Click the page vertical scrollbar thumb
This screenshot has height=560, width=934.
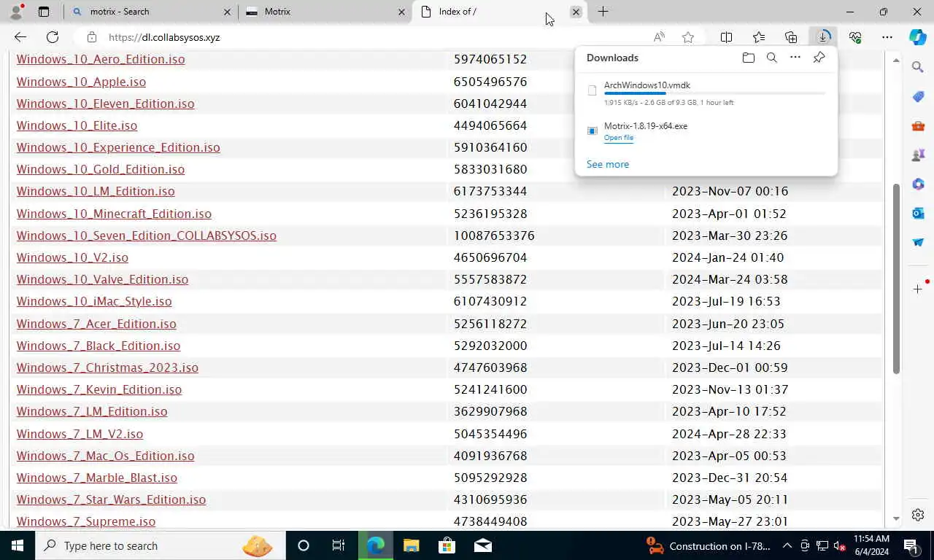click(897, 277)
